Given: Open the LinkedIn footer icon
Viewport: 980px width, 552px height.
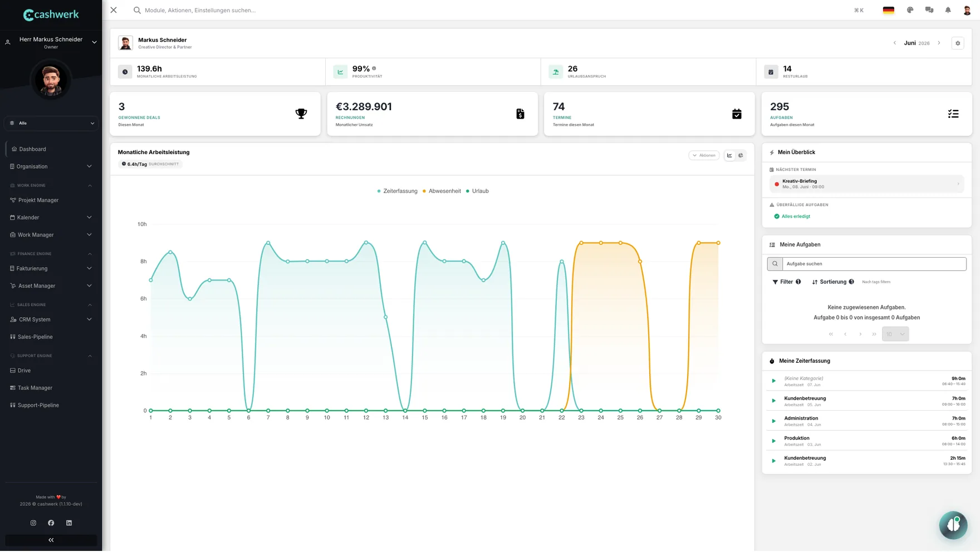Looking at the screenshot, I should point(69,523).
